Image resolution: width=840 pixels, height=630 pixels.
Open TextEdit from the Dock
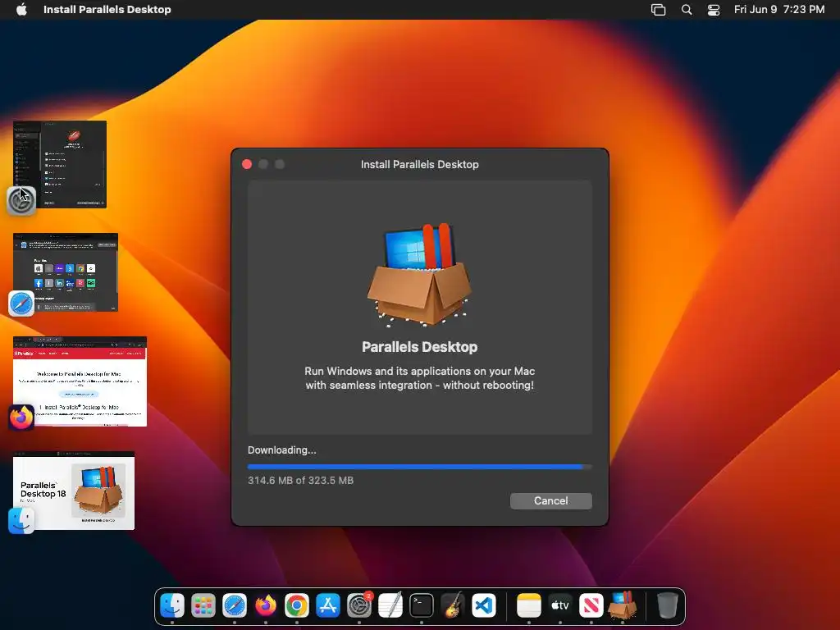coord(390,606)
